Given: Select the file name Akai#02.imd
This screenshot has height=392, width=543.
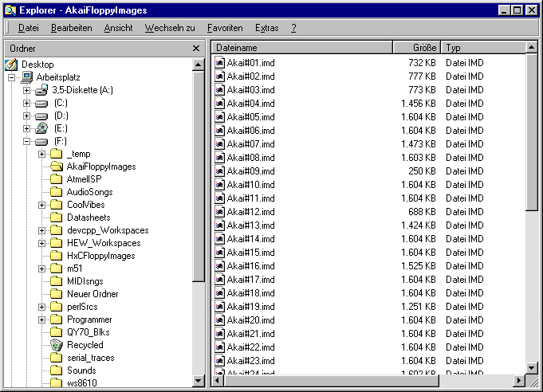Looking at the screenshot, I should 250,76.
